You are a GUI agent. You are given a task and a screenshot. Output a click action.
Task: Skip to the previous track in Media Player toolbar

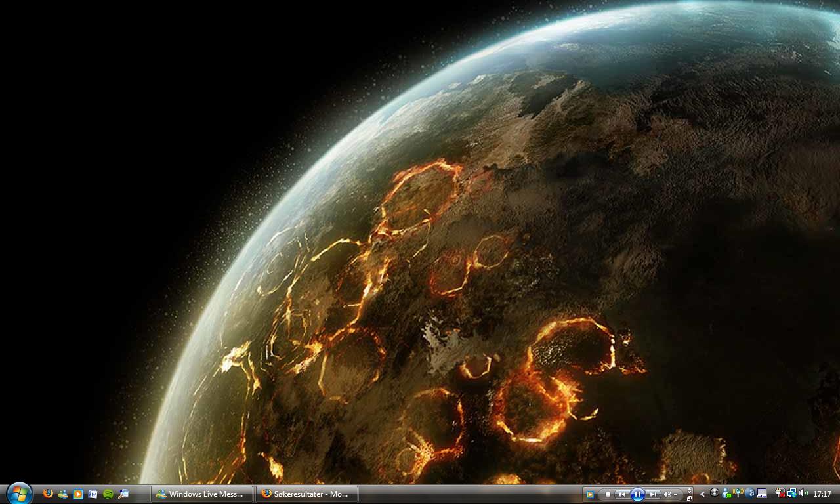click(622, 494)
